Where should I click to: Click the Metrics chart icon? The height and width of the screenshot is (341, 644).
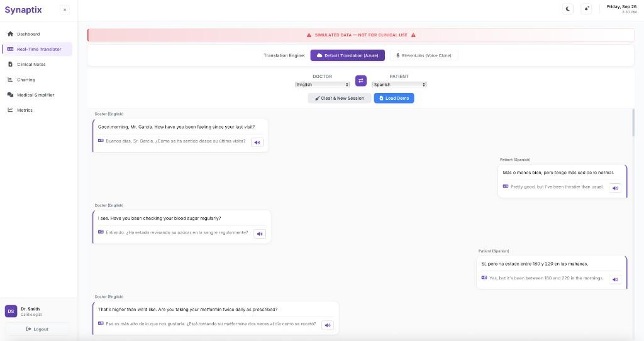point(10,110)
